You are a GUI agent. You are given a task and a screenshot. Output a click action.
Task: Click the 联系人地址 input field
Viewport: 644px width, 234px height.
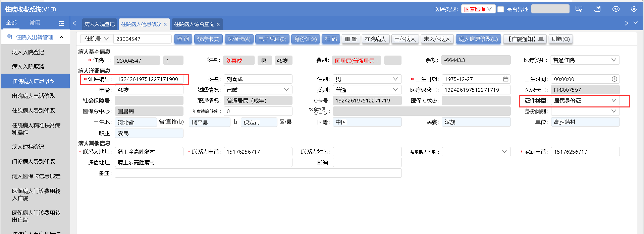pos(149,152)
